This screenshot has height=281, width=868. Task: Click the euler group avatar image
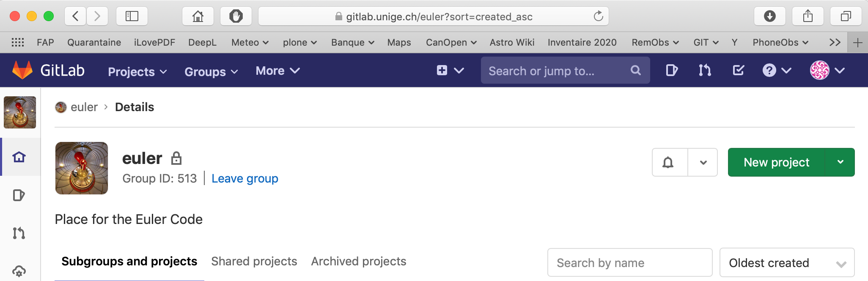tap(81, 168)
